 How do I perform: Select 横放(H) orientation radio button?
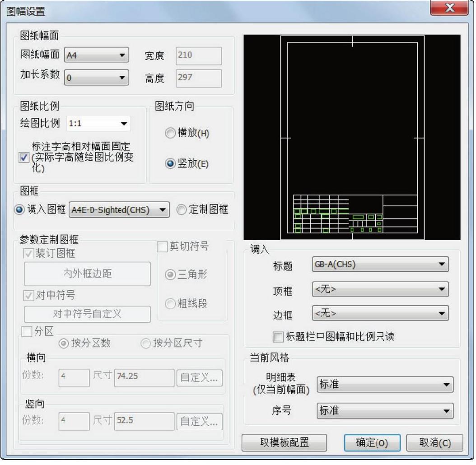click(x=170, y=133)
